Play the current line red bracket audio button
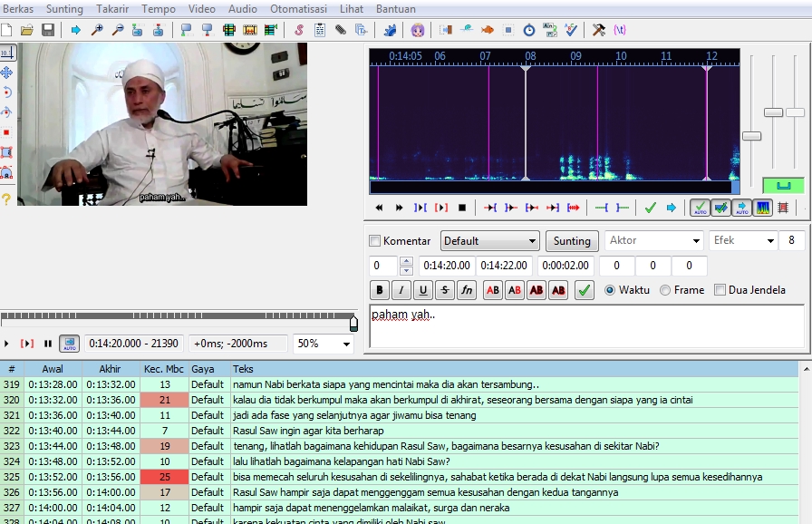 pos(441,208)
